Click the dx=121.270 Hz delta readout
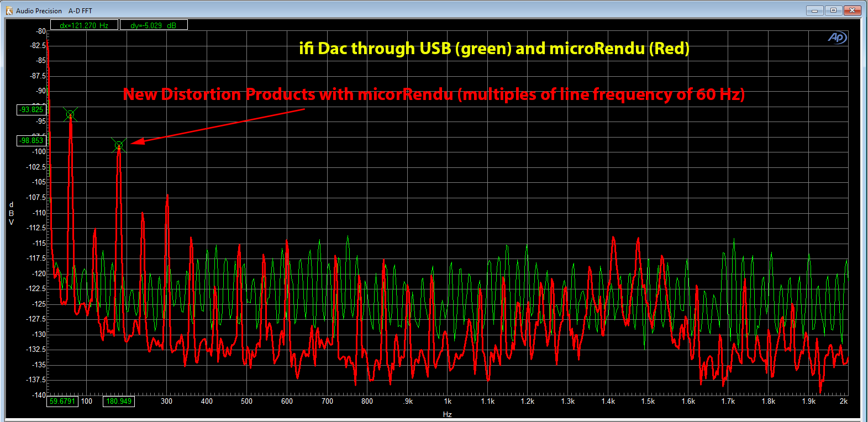 [x=84, y=25]
